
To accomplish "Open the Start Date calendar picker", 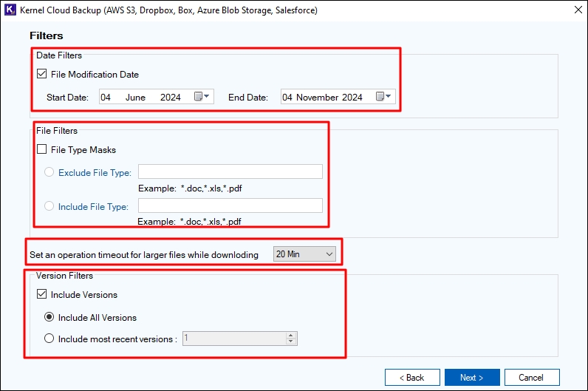I will 202,96.
